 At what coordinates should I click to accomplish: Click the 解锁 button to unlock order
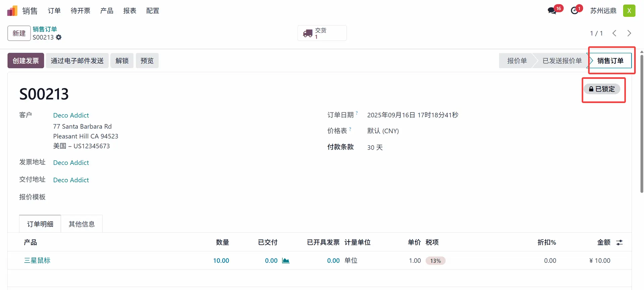coord(122,61)
